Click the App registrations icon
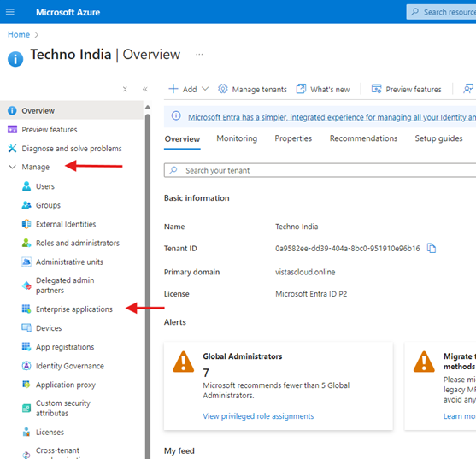This screenshot has height=459, width=476. coord(26,347)
